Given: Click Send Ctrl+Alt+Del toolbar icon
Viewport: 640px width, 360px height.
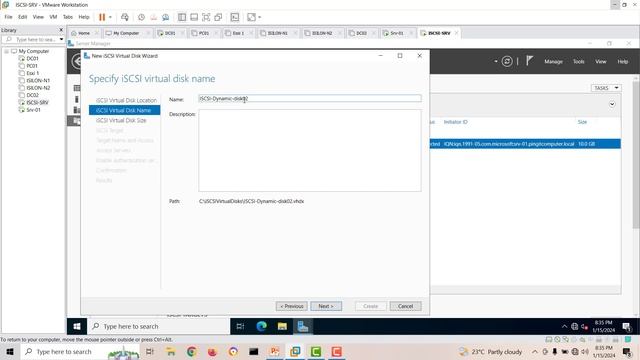Looking at the screenshot, I should [125, 17].
